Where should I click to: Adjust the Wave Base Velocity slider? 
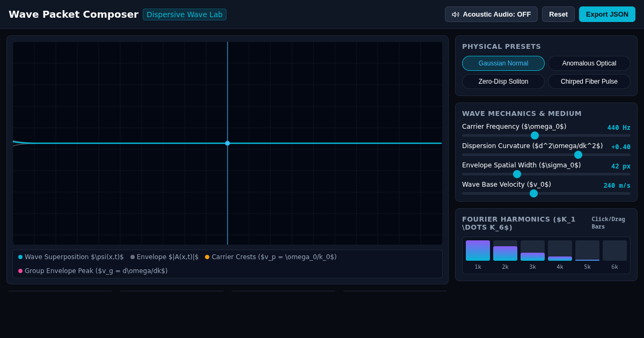pos(546,194)
